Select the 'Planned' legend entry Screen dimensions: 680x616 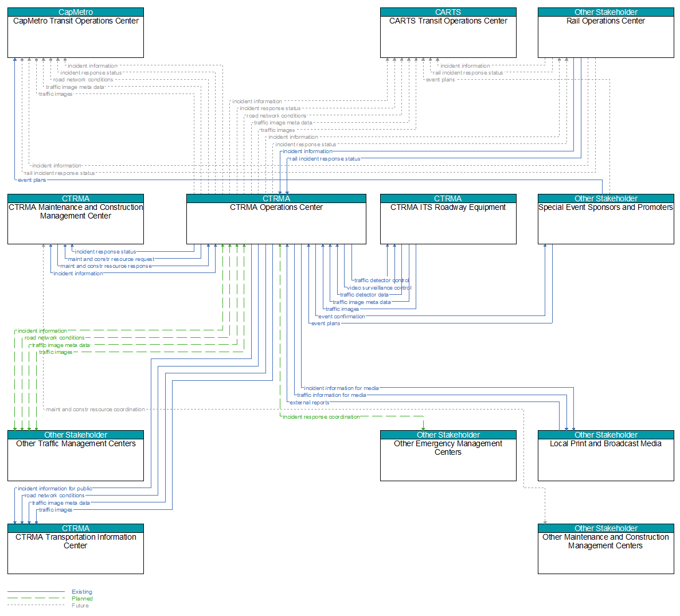click(x=82, y=599)
